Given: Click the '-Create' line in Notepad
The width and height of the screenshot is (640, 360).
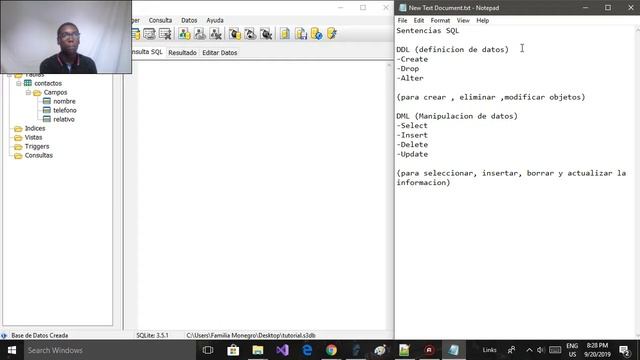Looking at the screenshot, I should pos(412,59).
